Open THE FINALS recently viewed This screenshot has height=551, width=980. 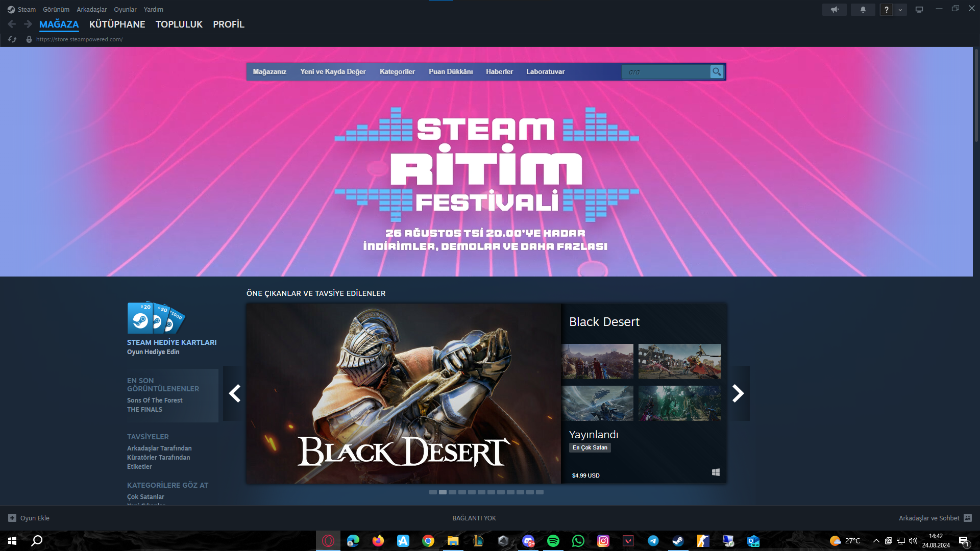(144, 410)
